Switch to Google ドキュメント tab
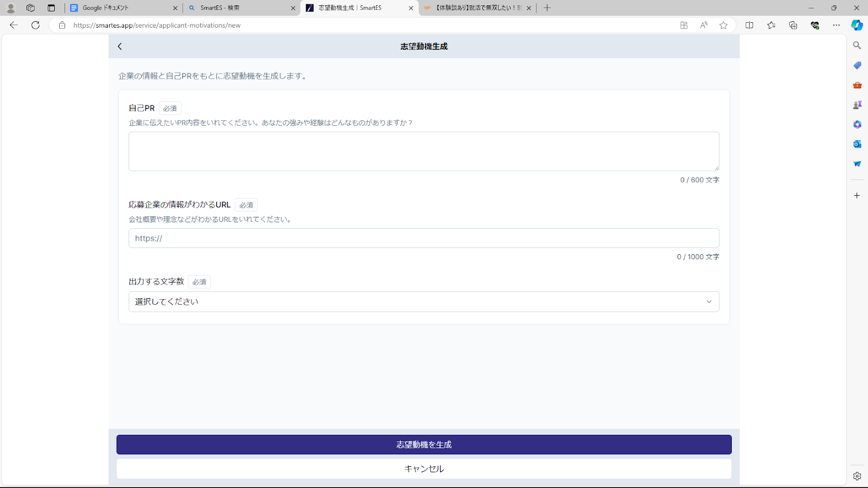The width and height of the screenshot is (868, 488). coord(124,8)
